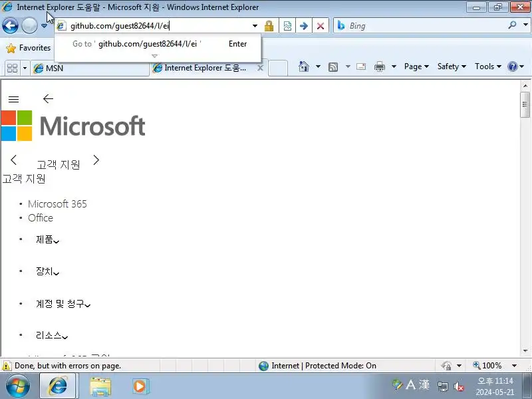The height and width of the screenshot is (399, 532).
Task: Click the RSS feeds icon
Action: (333, 67)
